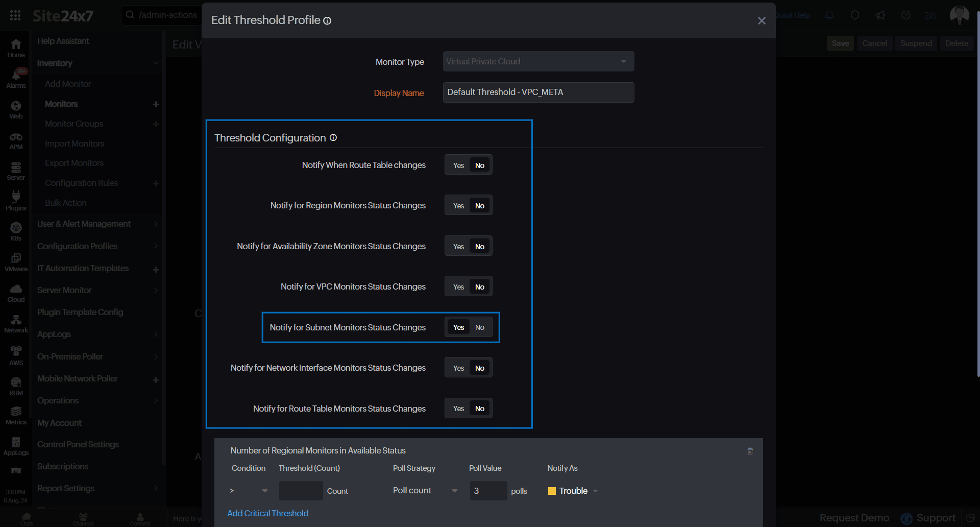Screen dimensions: 980x527
Task: Click the Add Critical Threshold link
Action: pyautogui.click(x=267, y=513)
